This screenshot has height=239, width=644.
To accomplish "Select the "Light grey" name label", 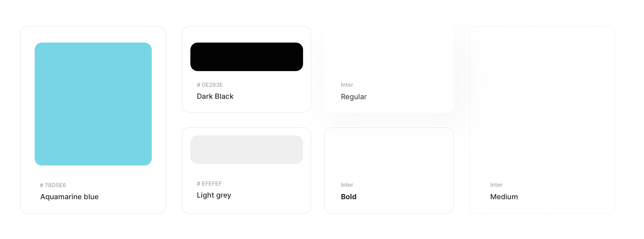I will click(214, 195).
